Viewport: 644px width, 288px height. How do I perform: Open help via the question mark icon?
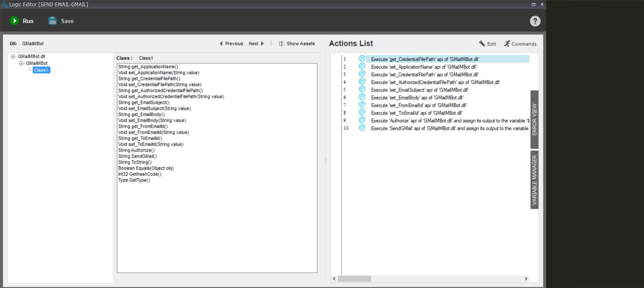535,21
